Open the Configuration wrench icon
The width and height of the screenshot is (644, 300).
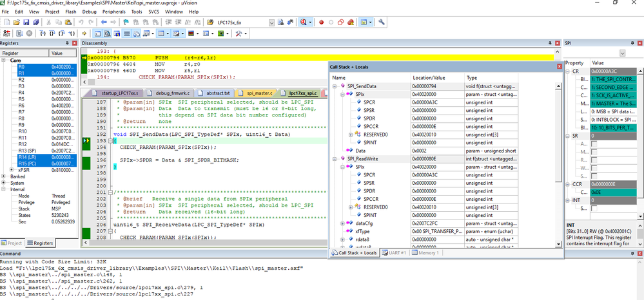tap(382, 22)
